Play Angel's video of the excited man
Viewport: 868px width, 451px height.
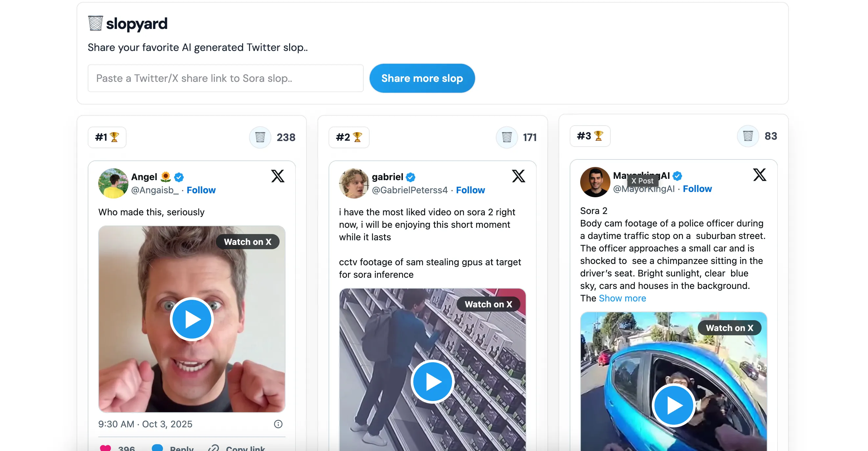pyautogui.click(x=192, y=319)
